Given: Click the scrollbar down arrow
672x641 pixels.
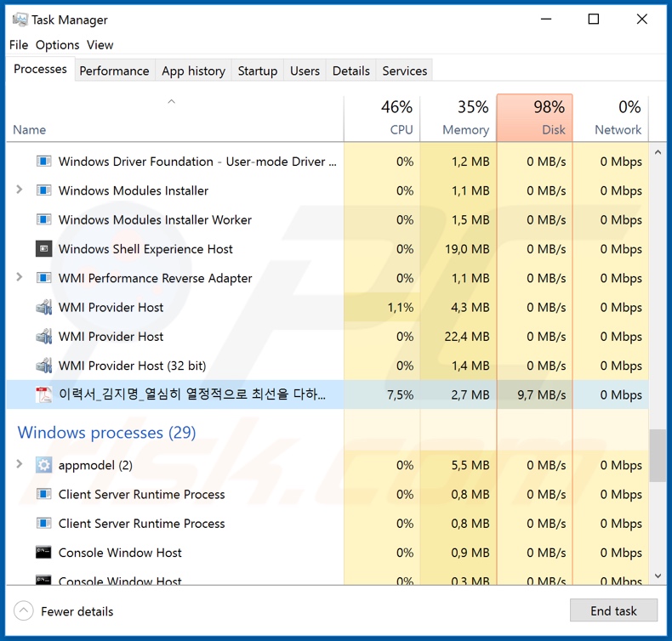Looking at the screenshot, I should pyautogui.click(x=658, y=576).
